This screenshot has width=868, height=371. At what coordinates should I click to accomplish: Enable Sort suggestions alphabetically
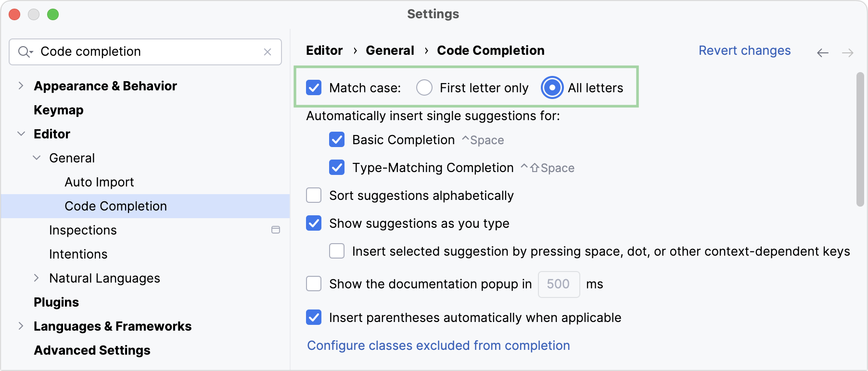(314, 196)
